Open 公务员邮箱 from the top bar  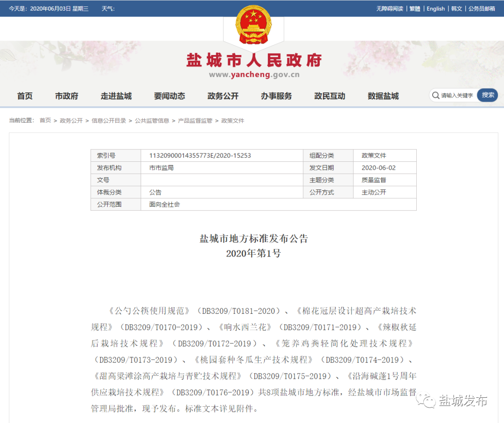[482, 8]
